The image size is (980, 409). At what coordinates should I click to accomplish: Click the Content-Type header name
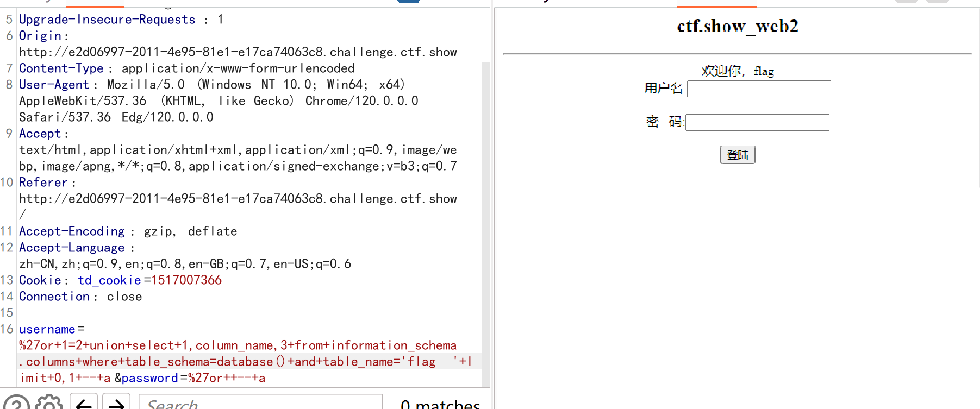[x=61, y=68]
